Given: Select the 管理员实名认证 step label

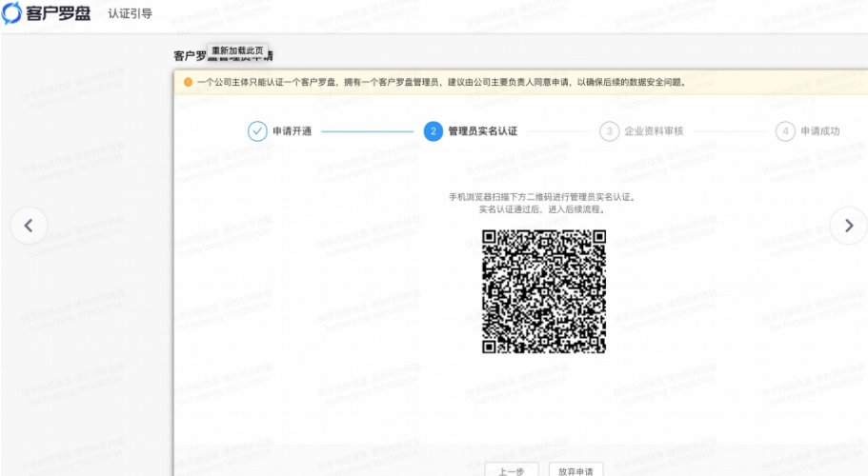Looking at the screenshot, I should [x=483, y=131].
